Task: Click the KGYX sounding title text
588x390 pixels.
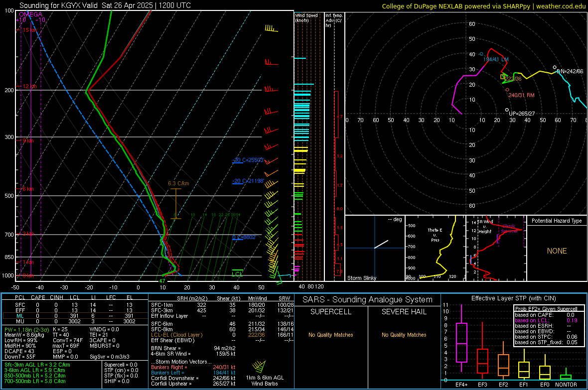Action: (x=105, y=5)
